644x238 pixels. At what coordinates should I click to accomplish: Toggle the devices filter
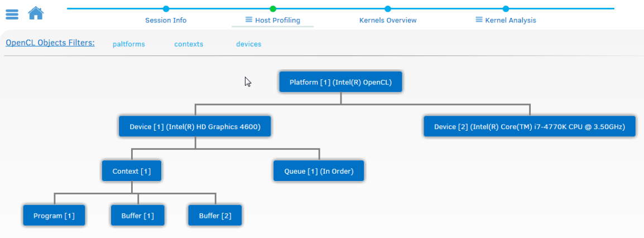248,44
